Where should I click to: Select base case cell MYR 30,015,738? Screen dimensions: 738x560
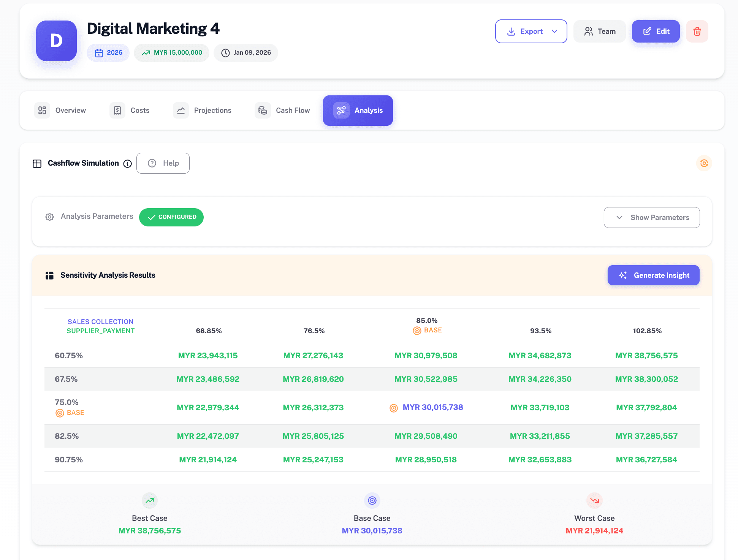(432, 407)
